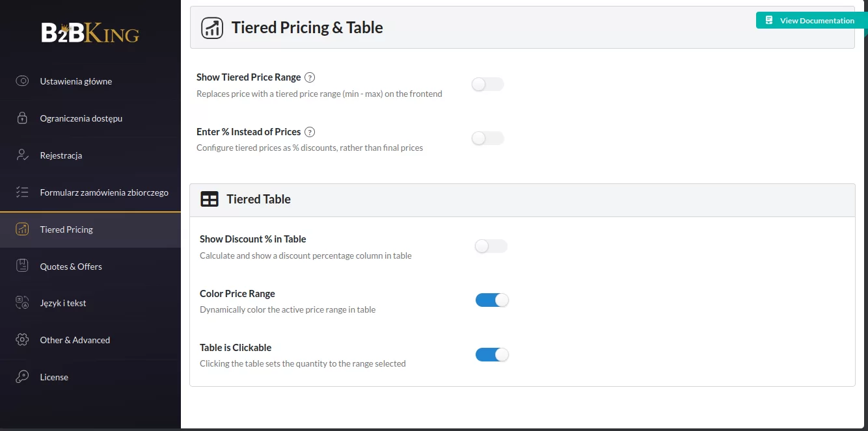Click help icon next to Show Tiered Price Range

point(310,77)
